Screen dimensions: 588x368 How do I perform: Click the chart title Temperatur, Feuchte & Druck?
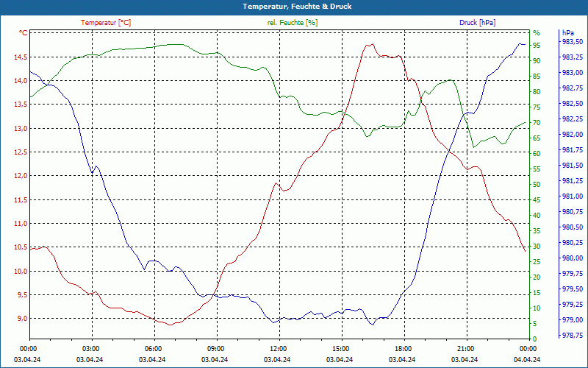[297, 7]
